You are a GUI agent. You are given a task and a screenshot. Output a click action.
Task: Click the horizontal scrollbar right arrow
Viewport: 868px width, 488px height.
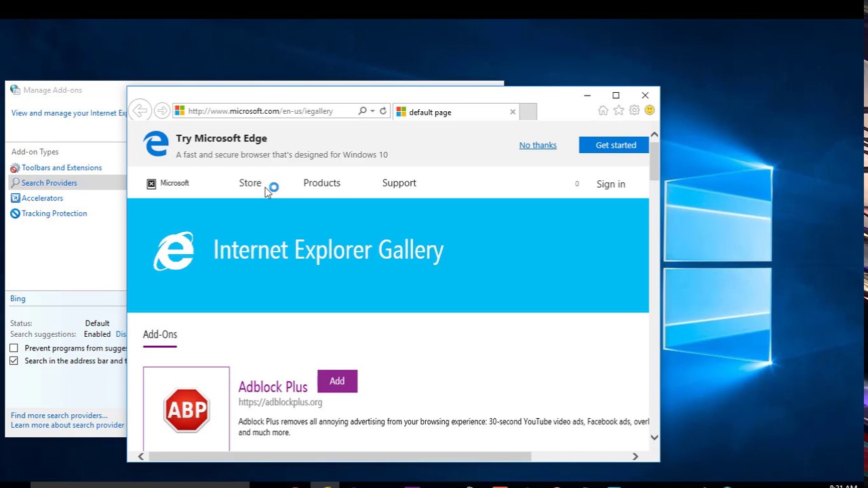pyautogui.click(x=635, y=457)
